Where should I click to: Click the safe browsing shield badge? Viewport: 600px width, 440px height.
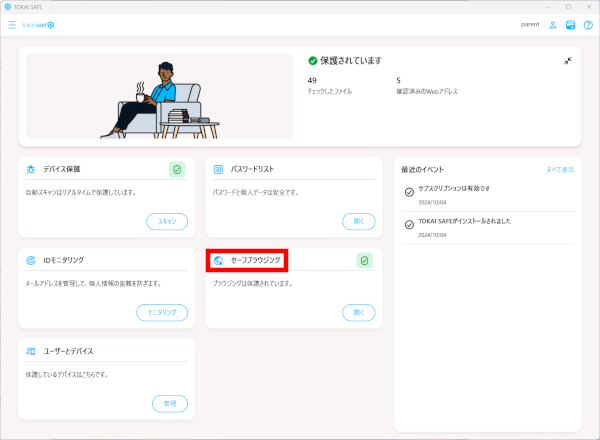[365, 261]
